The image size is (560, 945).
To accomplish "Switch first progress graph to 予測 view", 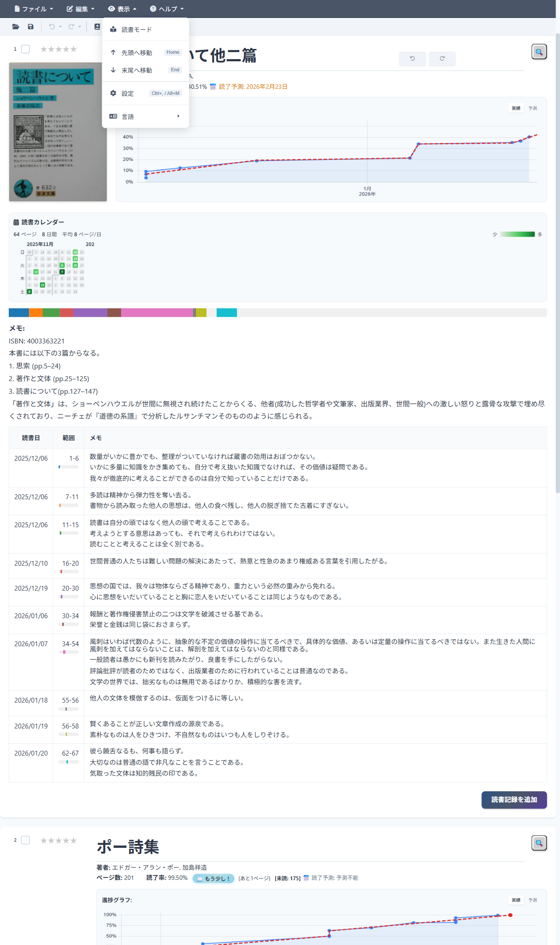I will click(532, 108).
